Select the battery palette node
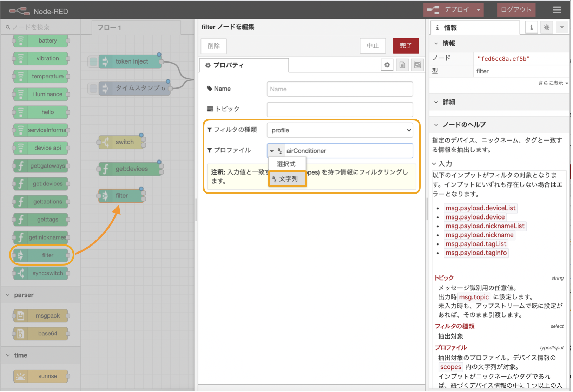The width and height of the screenshot is (573, 392). 41,41
